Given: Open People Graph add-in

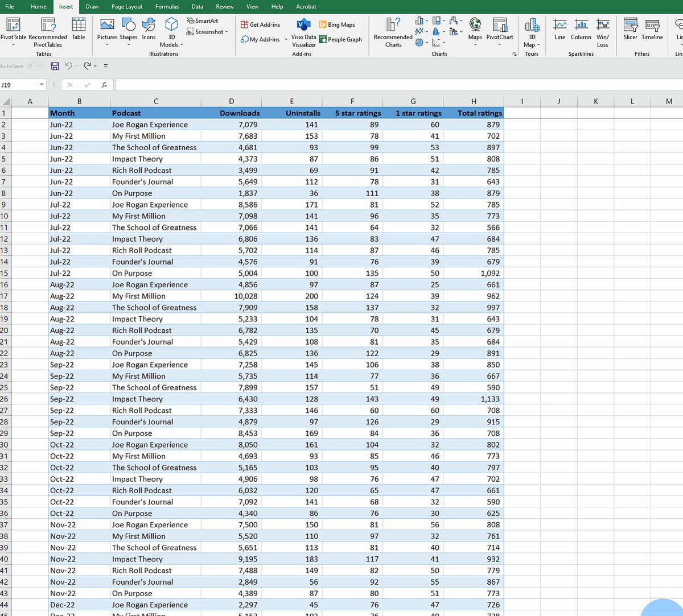Looking at the screenshot, I should pos(340,39).
